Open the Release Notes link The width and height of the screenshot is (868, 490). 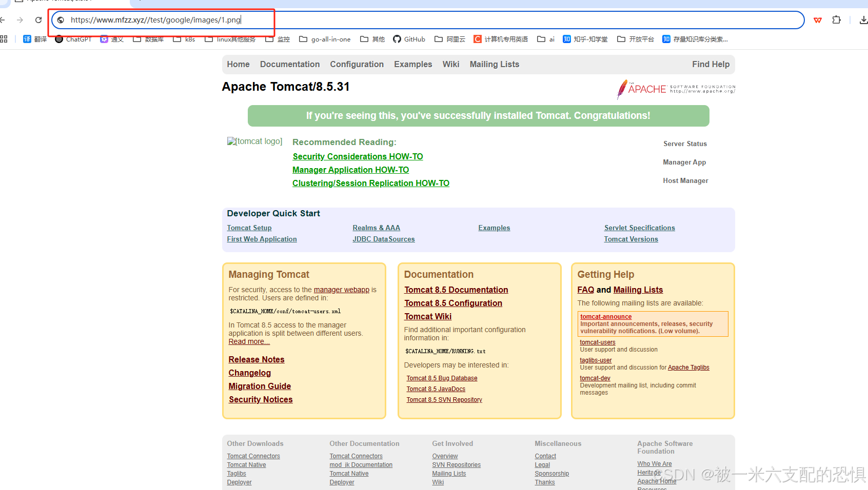[x=257, y=359]
